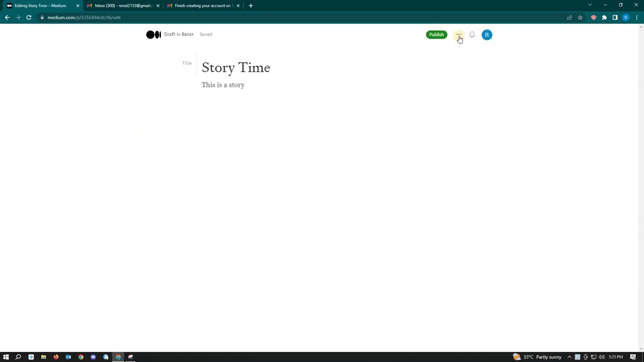This screenshot has height=362, width=644.
Task: Toggle the browser side panel
Action: 615,18
